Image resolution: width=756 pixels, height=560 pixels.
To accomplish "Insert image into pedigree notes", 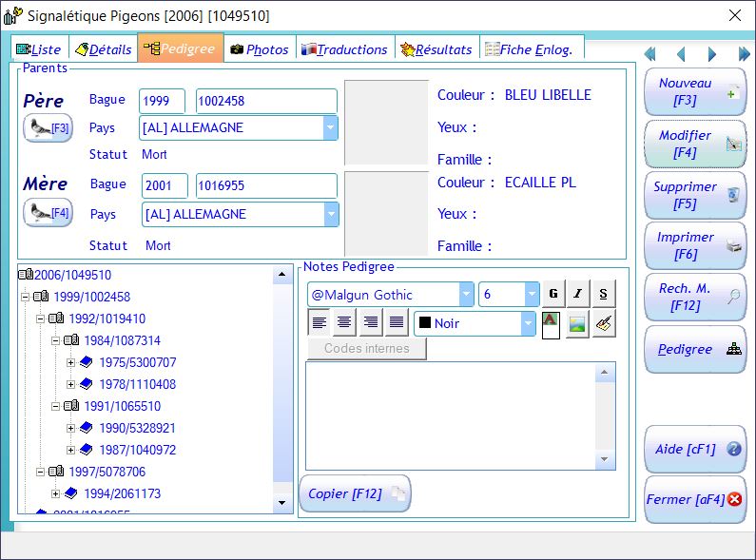I will pos(577,324).
